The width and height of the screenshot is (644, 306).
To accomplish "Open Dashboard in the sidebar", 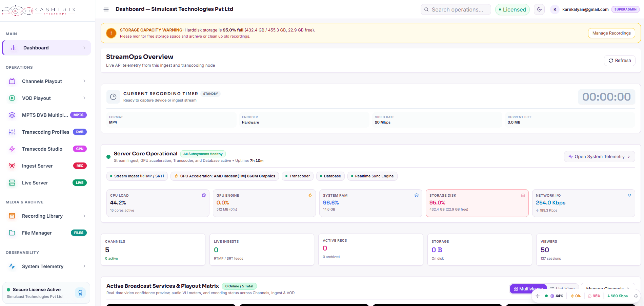I will click(46, 48).
